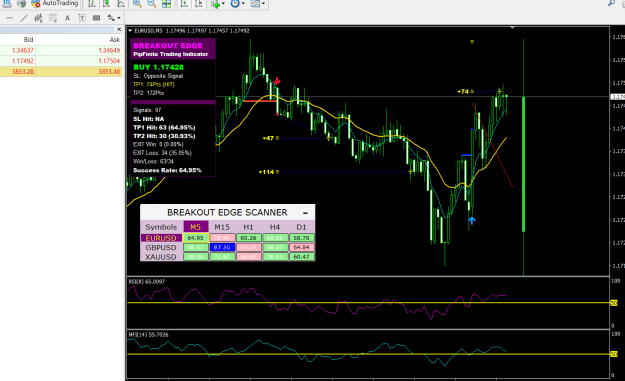Click the BUY 1.17428 signal label
This screenshot has height=381, width=625.
tap(158, 67)
